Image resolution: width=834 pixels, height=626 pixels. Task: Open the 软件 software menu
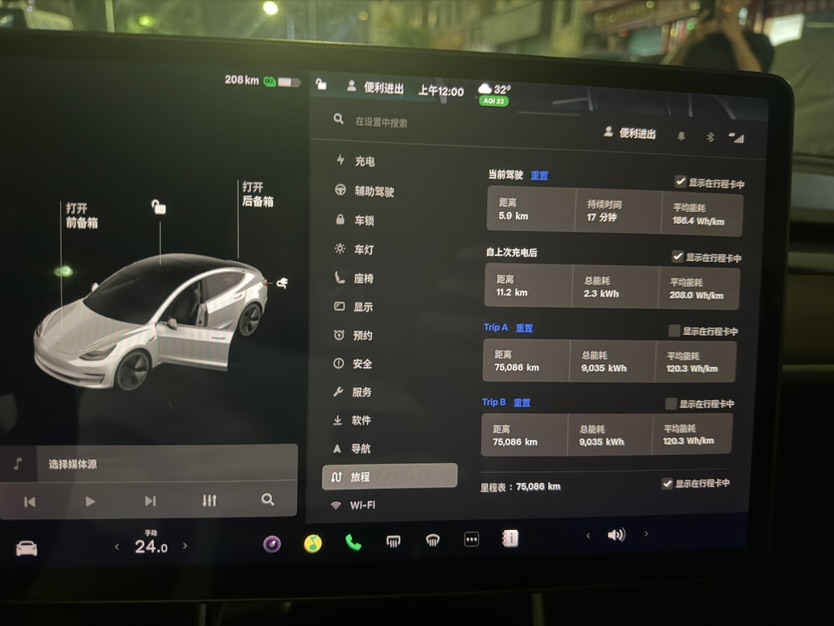[x=351, y=420]
